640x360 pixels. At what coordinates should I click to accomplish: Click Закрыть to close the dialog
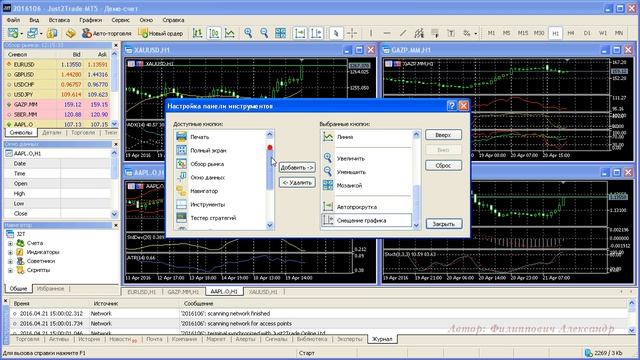tap(443, 224)
